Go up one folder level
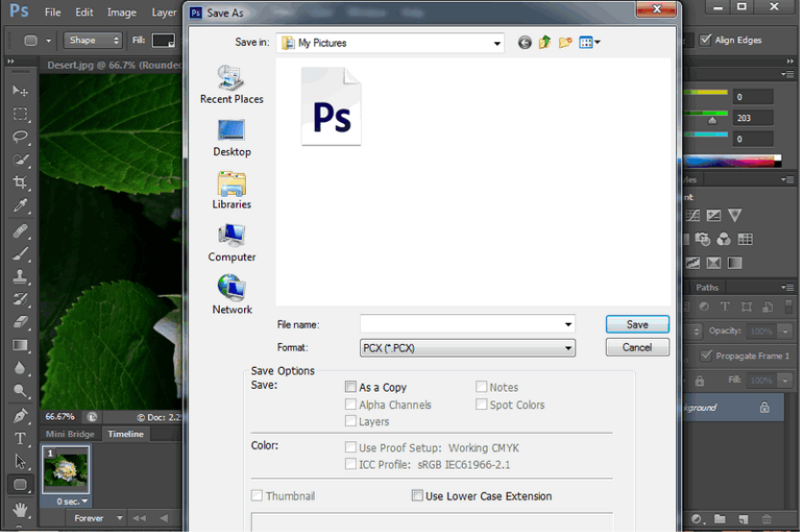 [545, 42]
